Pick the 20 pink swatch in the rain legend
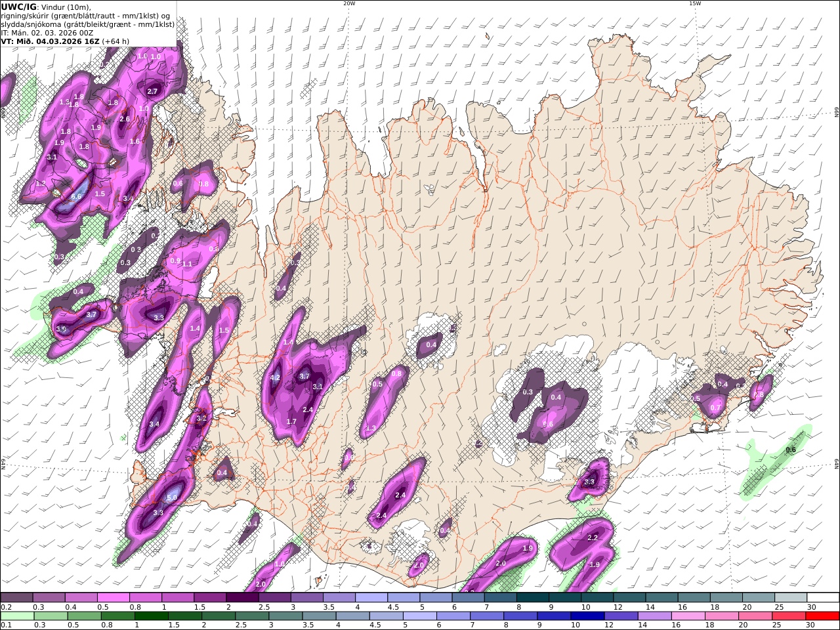 [x=755, y=616]
